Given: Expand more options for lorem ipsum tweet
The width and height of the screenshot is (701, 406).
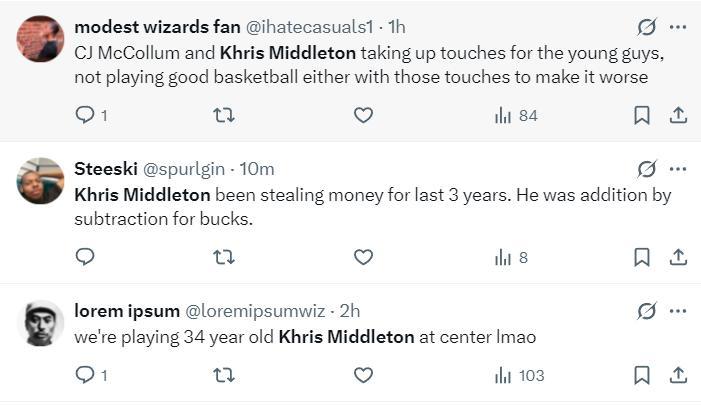Looking at the screenshot, I should [678, 311].
